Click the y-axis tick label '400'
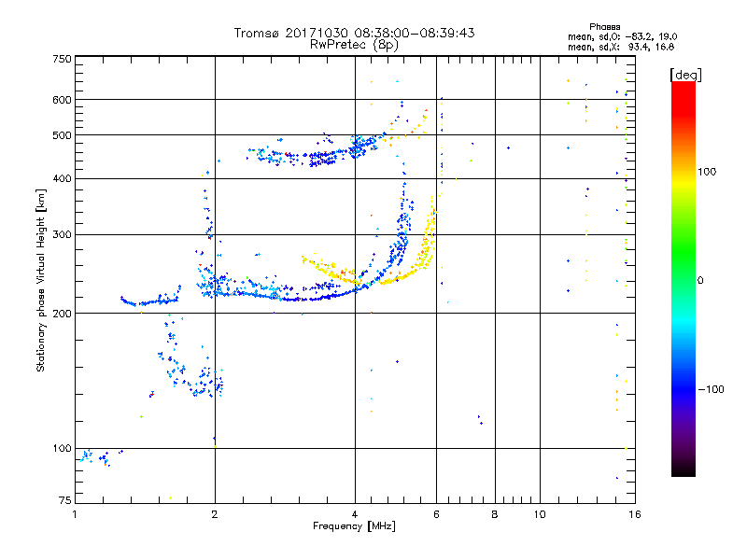Image resolution: width=747 pixels, height=560 pixels. 62,178
